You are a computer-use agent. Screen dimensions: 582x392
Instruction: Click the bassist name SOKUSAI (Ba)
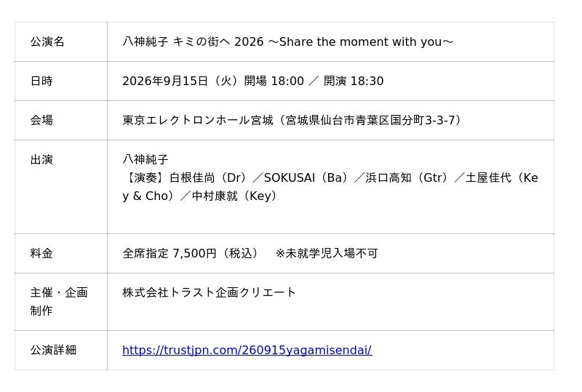tap(306, 177)
